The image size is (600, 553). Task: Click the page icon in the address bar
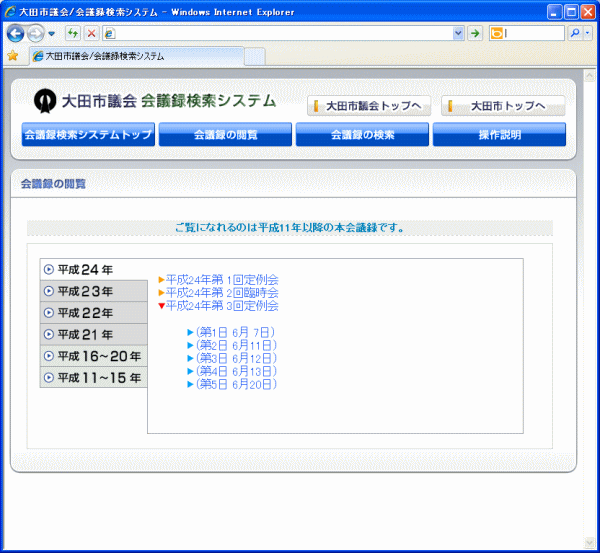pyautogui.click(x=110, y=34)
